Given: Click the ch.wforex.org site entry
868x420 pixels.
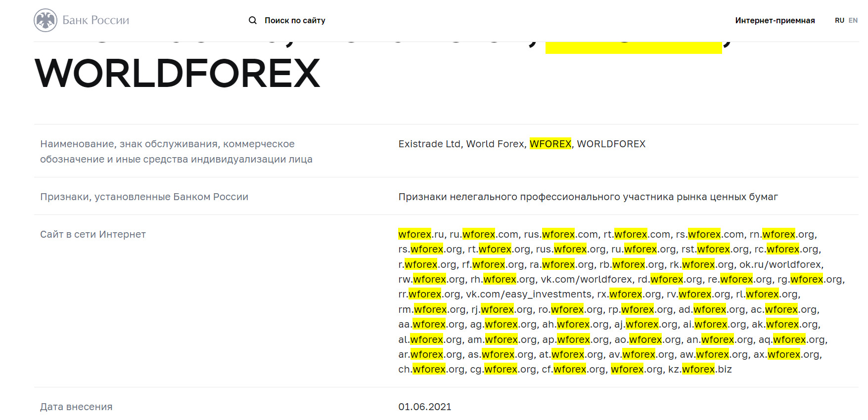Looking at the screenshot, I should pyautogui.click(x=431, y=369).
